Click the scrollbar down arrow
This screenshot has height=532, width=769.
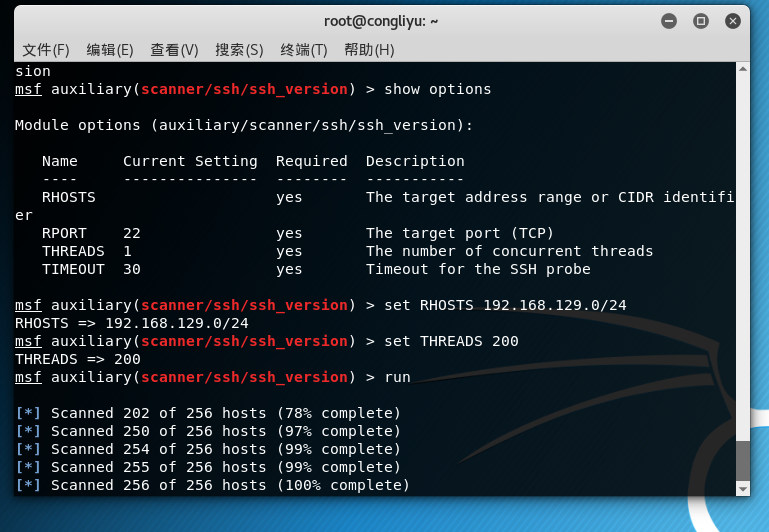point(743,489)
